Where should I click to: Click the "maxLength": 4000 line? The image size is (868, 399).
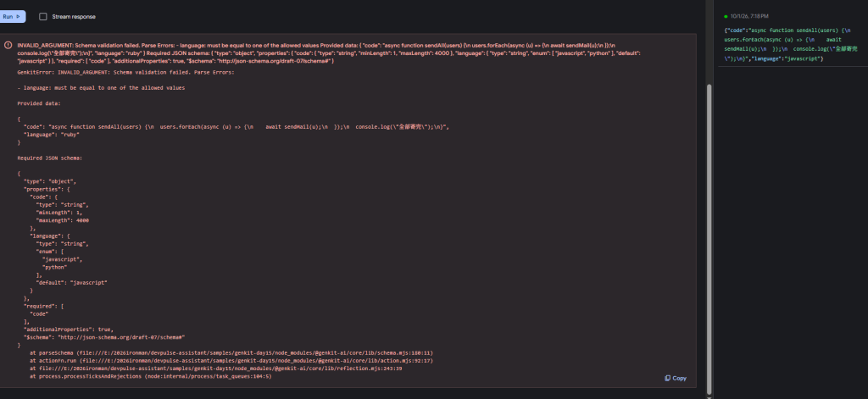tap(63, 220)
